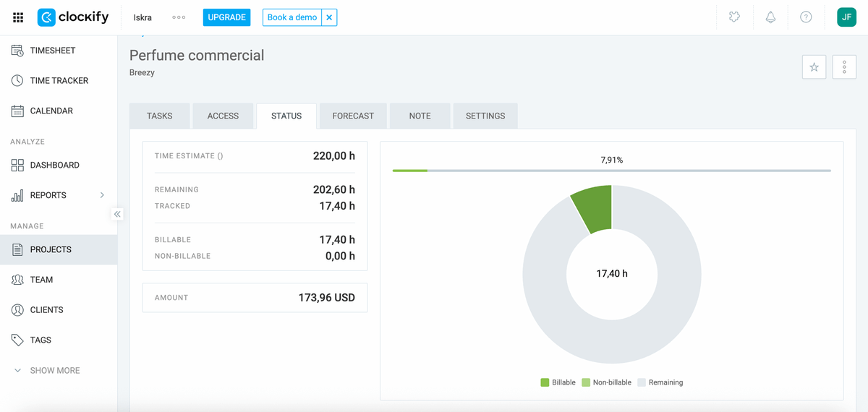Open the apps grid menu icon
This screenshot has width=868, height=412.
coord(18,17)
